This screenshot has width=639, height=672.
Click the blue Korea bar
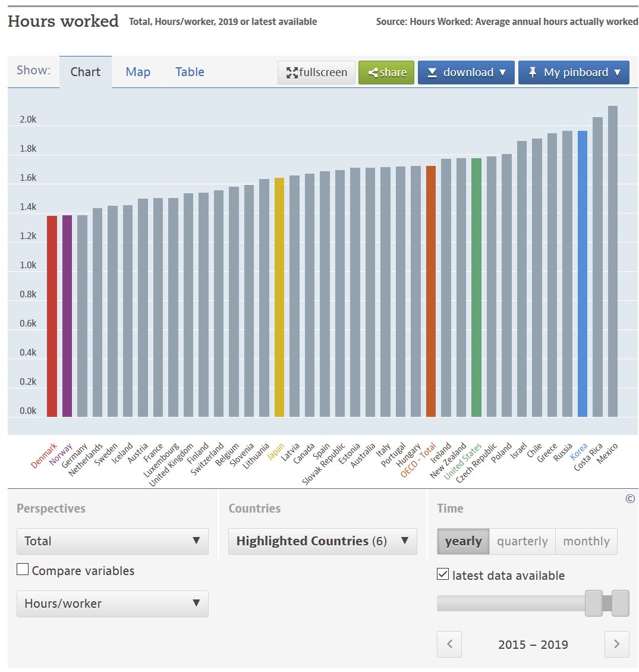583,274
